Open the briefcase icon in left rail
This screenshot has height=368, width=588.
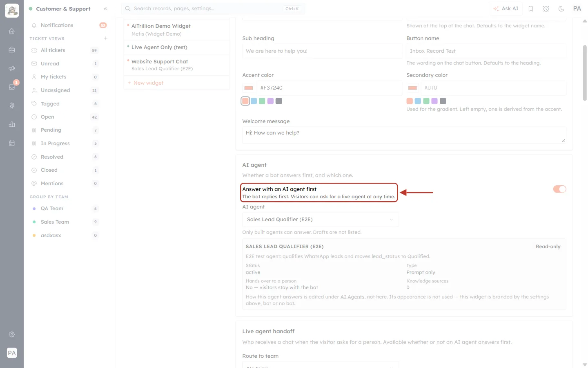click(x=12, y=50)
